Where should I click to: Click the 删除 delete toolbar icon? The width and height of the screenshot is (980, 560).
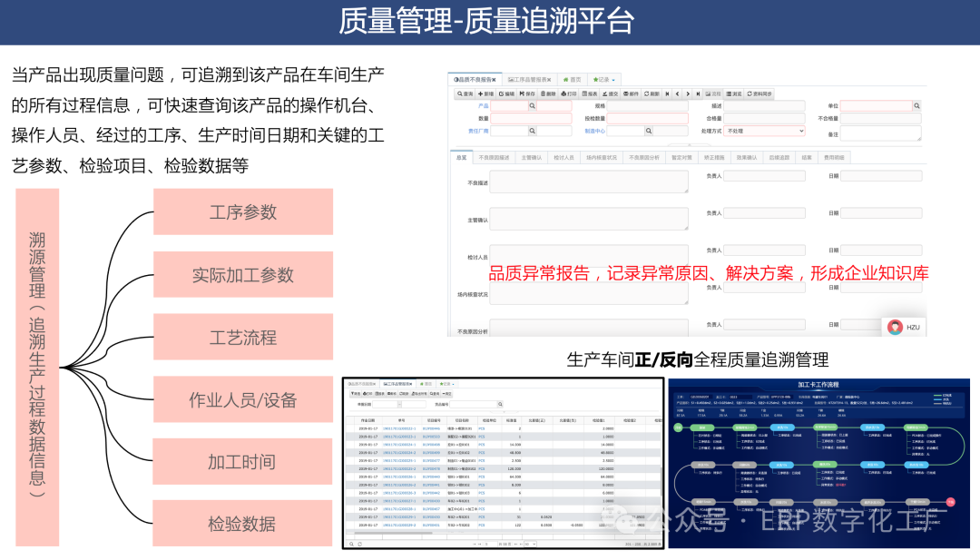click(x=547, y=93)
